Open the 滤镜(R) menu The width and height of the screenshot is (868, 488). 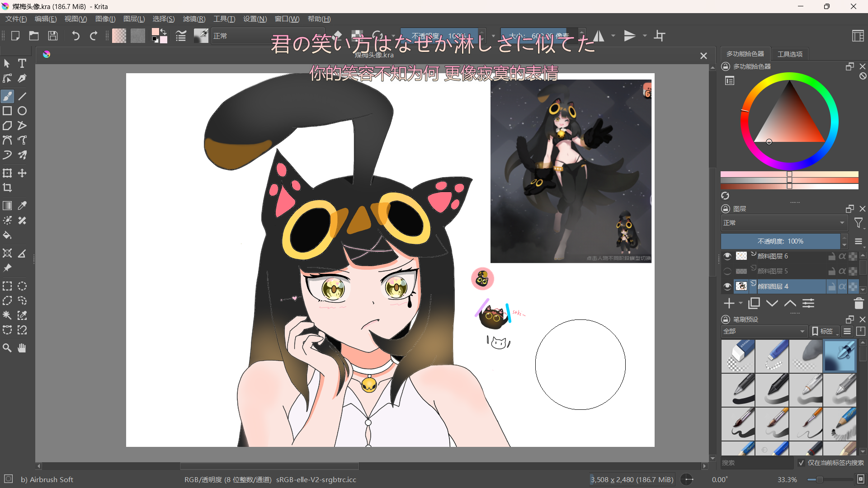point(194,19)
